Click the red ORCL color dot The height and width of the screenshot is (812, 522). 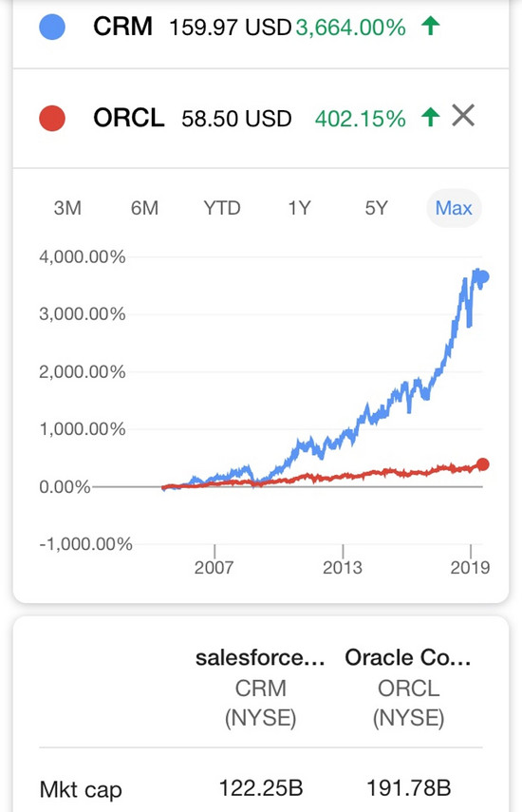pyautogui.click(x=52, y=118)
